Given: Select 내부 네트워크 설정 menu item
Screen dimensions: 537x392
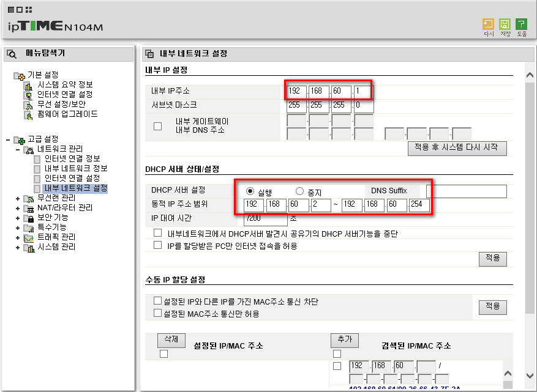Looking at the screenshot, I should [75, 188].
